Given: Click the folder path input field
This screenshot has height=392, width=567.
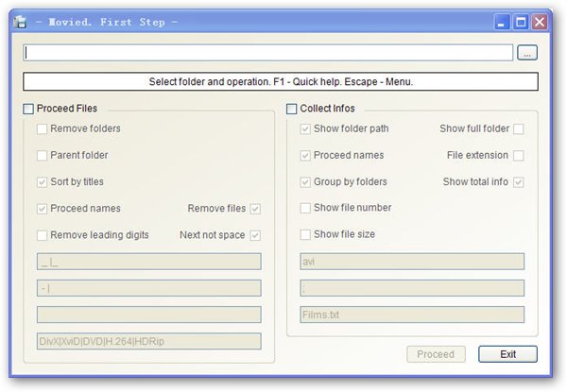Looking at the screenshot, I should tap(267, 53).
